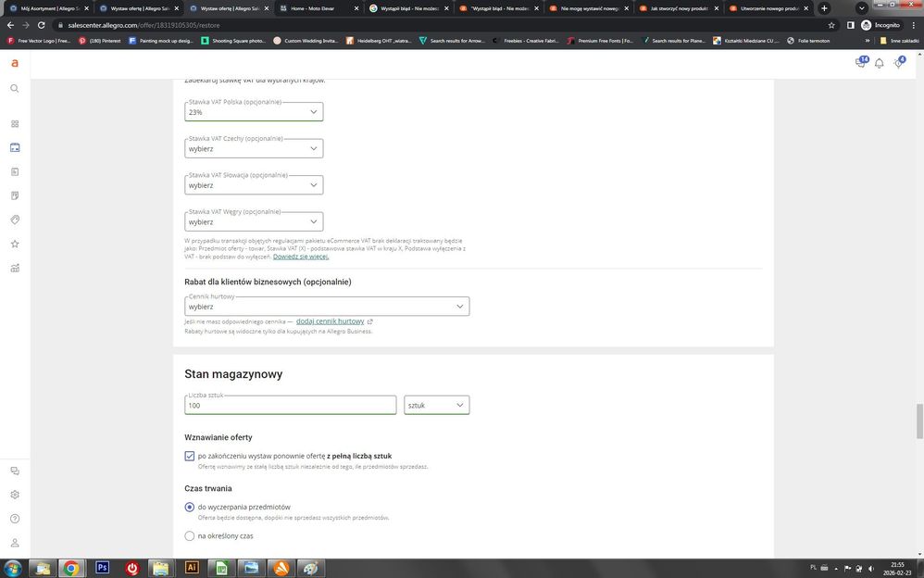Viewport: 924px width, 578px height.
Task: Select 'na określony czas' radio option
Action: point(190,535)
